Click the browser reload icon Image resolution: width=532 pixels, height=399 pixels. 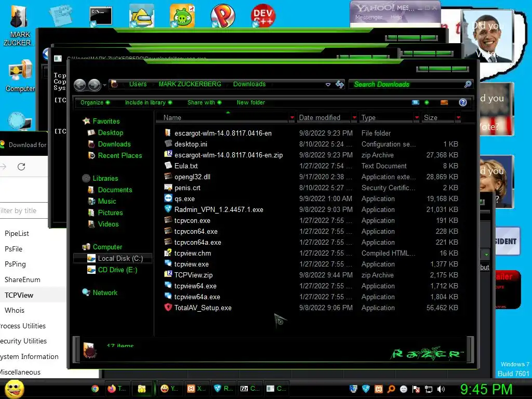pyautogui.click(x=21, y=167)
